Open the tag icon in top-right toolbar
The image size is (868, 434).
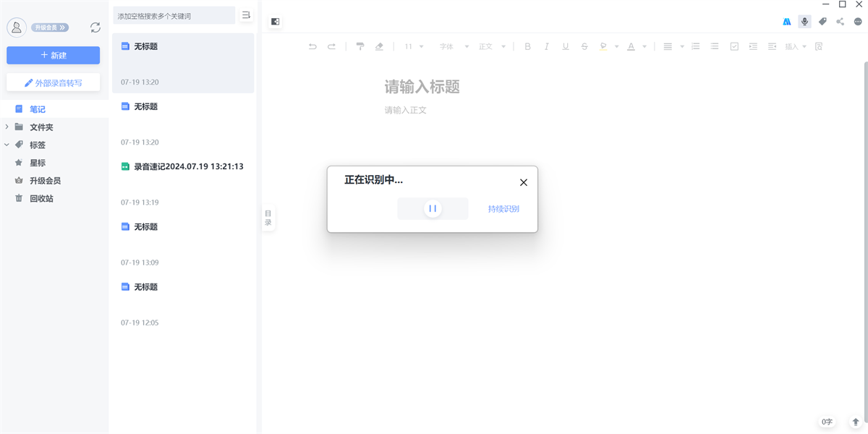[822, 22]
